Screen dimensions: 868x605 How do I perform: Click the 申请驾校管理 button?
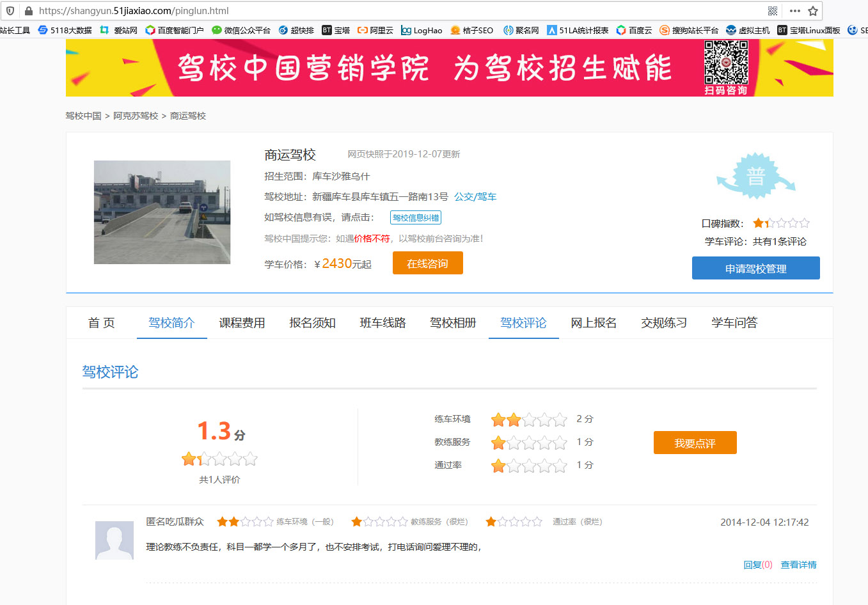[756, 269]
